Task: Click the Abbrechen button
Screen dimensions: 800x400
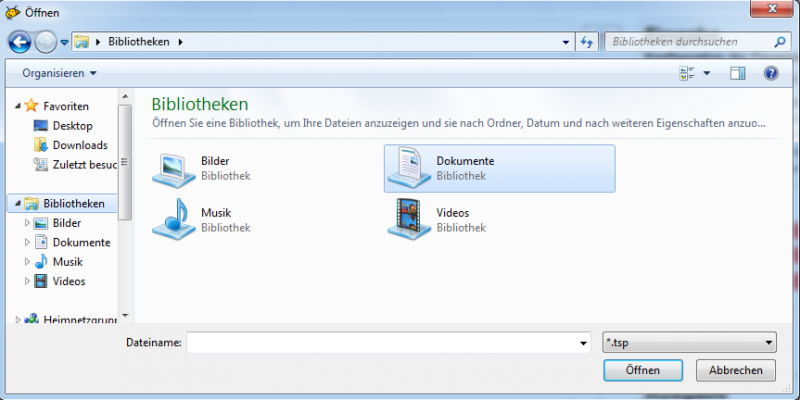Action: tap(735, 370)
